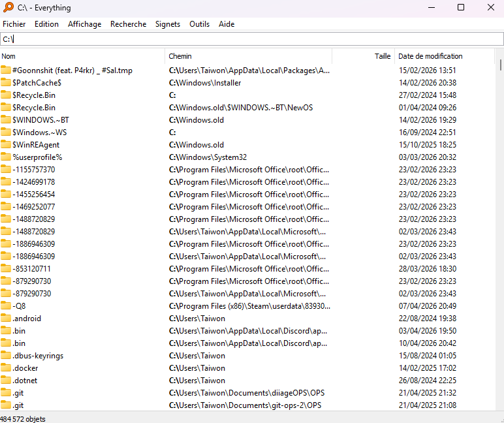Open the Affichage menu
This screenshot has height=423, width=504.
coord(84,24)
